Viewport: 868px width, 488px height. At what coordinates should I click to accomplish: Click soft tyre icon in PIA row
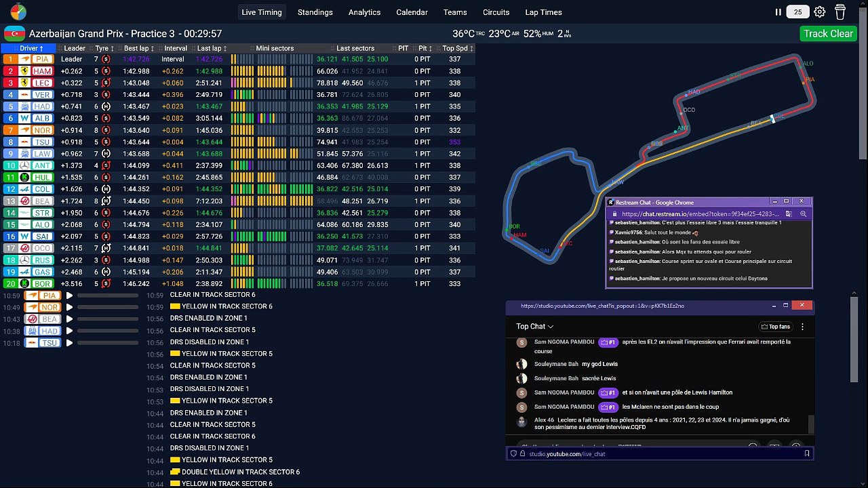pos(106,59)
